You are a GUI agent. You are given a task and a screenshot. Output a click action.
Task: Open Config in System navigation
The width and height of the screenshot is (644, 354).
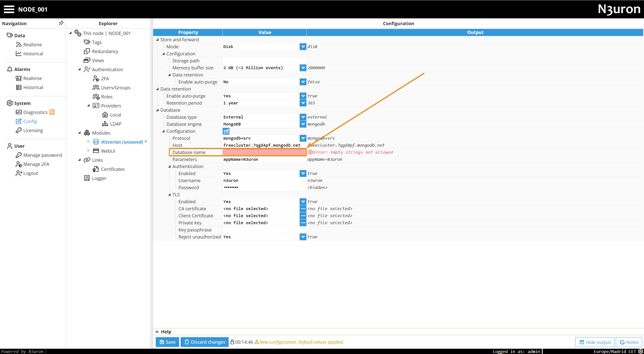click(30, 121)
